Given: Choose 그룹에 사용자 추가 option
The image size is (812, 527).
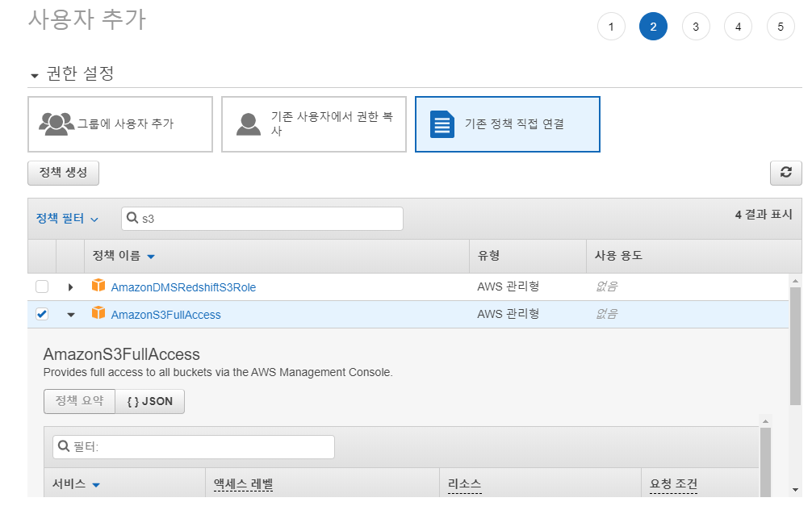Looking at the screenshot, I should point(120,124).
